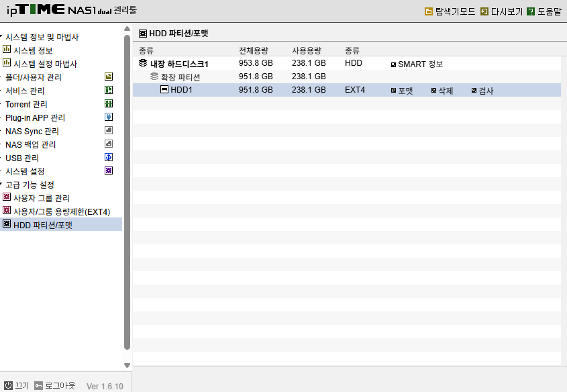
Task: Collapse the 고급 기능 설정 section
Action: (x=1, y=184)
